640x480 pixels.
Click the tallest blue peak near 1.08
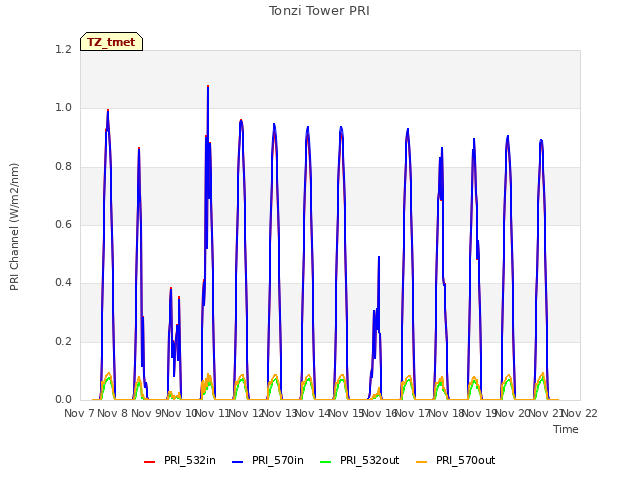[x=208, y=87]
